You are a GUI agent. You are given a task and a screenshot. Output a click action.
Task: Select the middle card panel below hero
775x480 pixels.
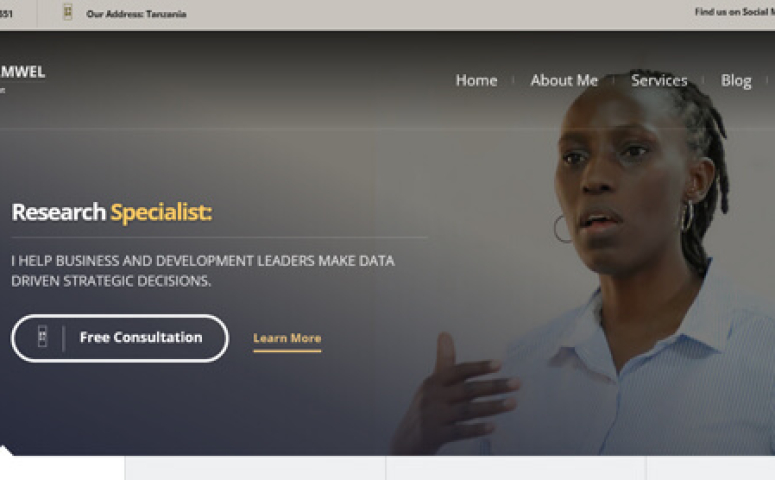516,468
